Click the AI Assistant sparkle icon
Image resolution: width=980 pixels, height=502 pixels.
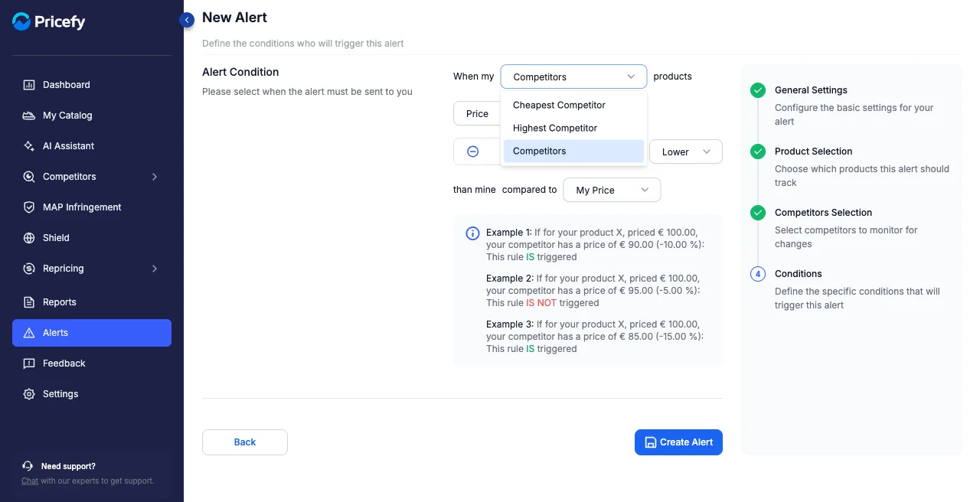[29, 146]
